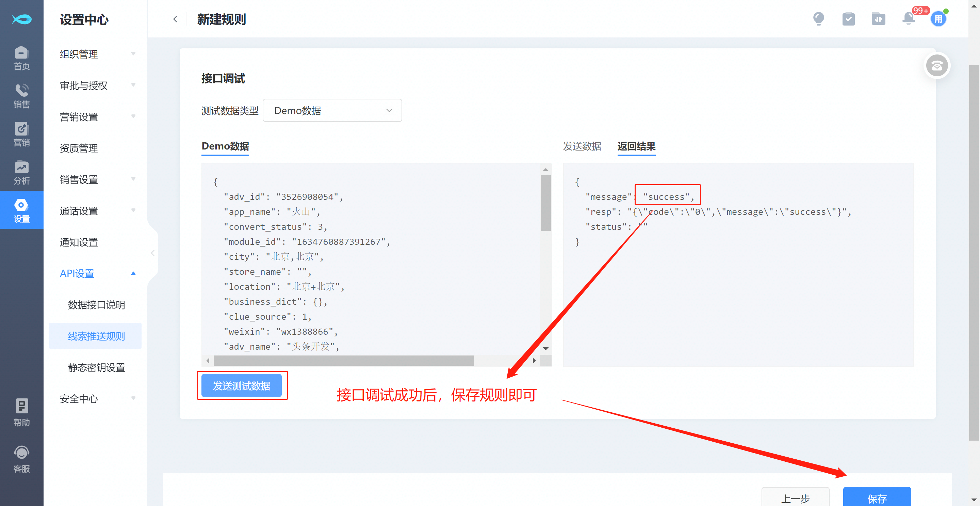
Task: Open the 分析 analytics sidebar icon
Action: tap(21, 172)
